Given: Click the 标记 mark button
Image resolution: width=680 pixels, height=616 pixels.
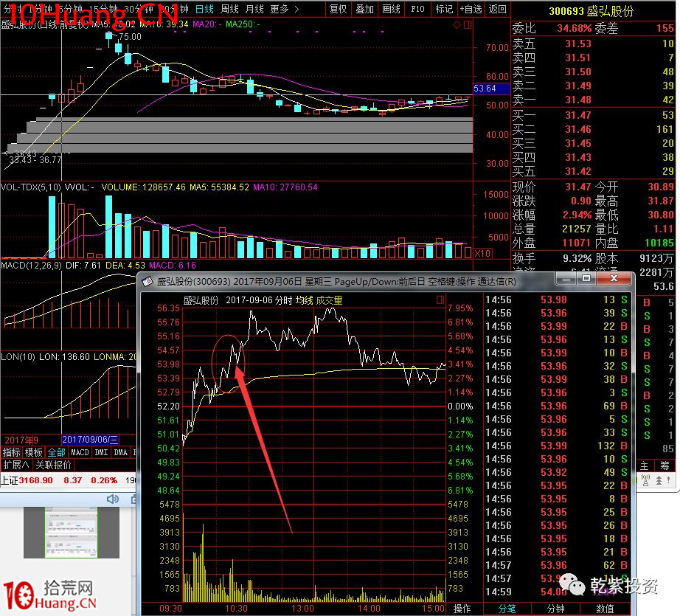Looking at the screenshot, I should (x=444, y=9).
